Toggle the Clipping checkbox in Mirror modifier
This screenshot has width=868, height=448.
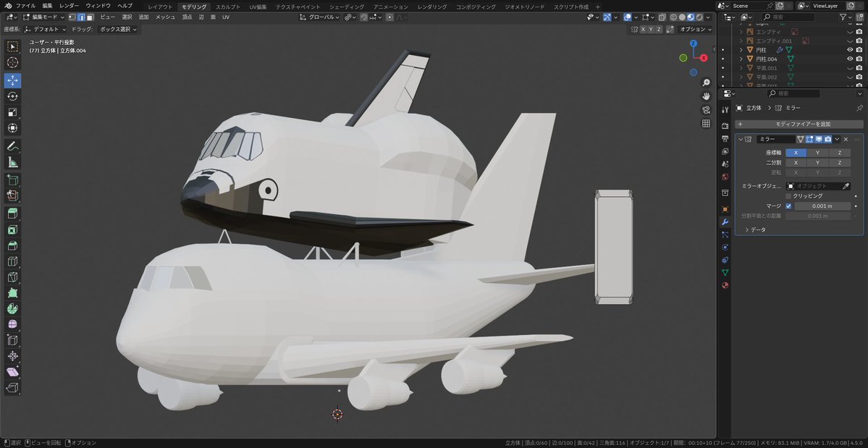[788, 196]
